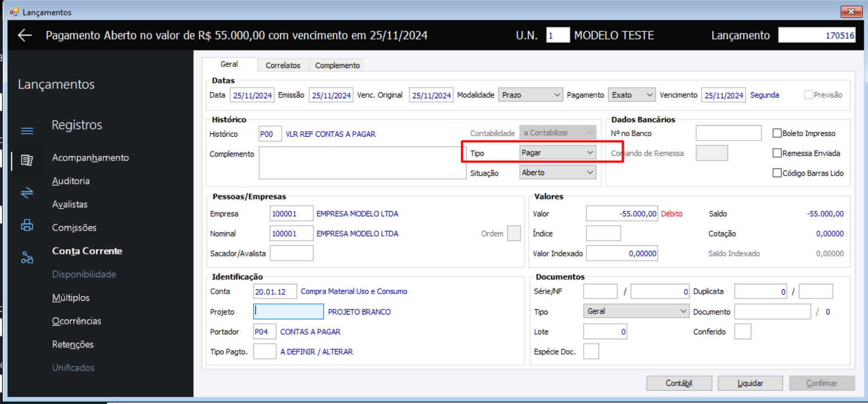This screenshot has width=868, height=404.
Task: Focus the Data date field
Action: 252,95
